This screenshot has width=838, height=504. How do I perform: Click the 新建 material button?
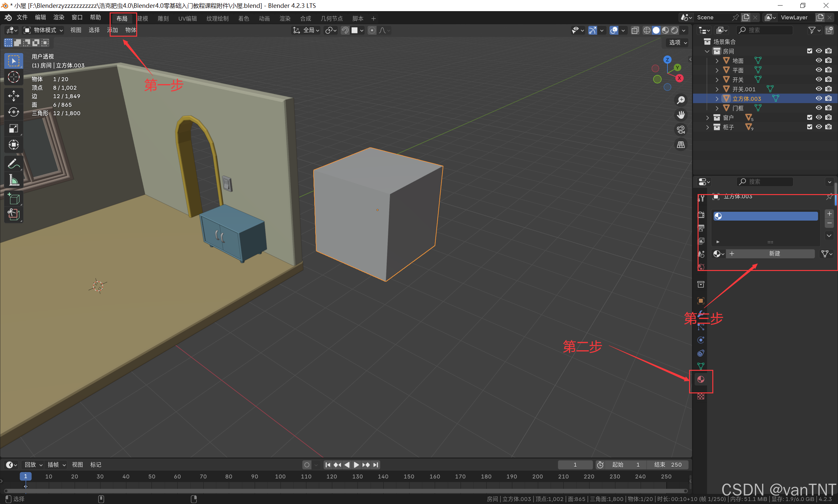[774, 254]
